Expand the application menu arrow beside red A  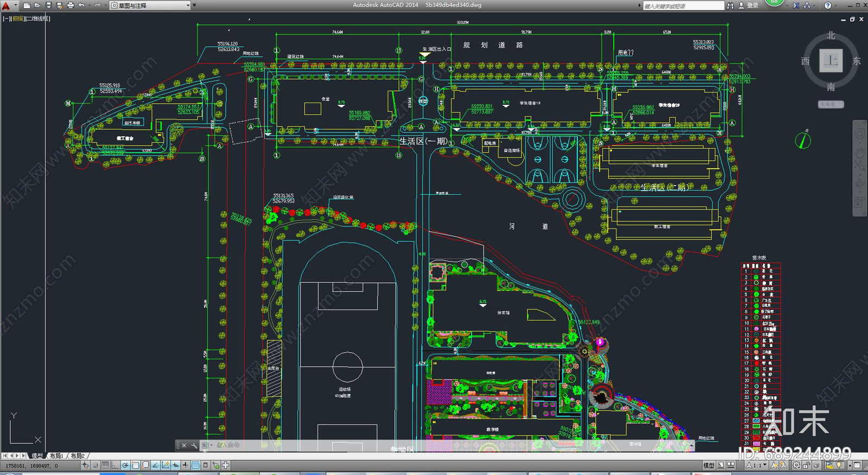tap(16, 5)
